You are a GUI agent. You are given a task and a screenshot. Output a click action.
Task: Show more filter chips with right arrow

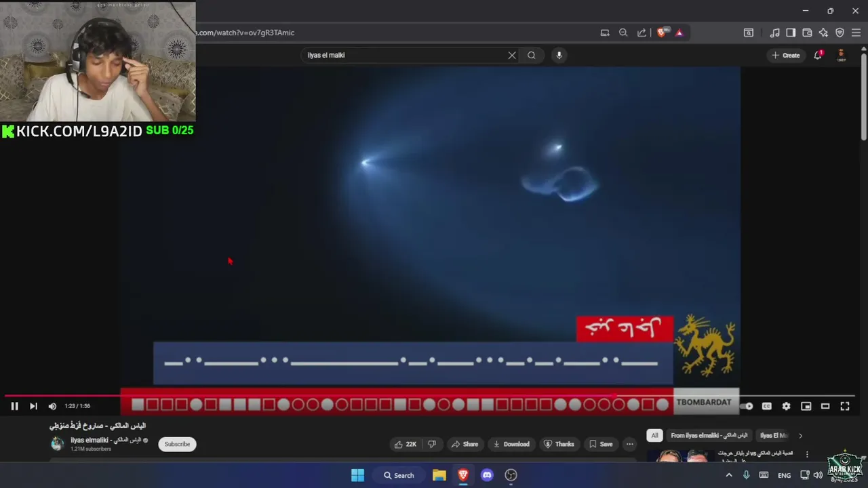tap(800, 435)
